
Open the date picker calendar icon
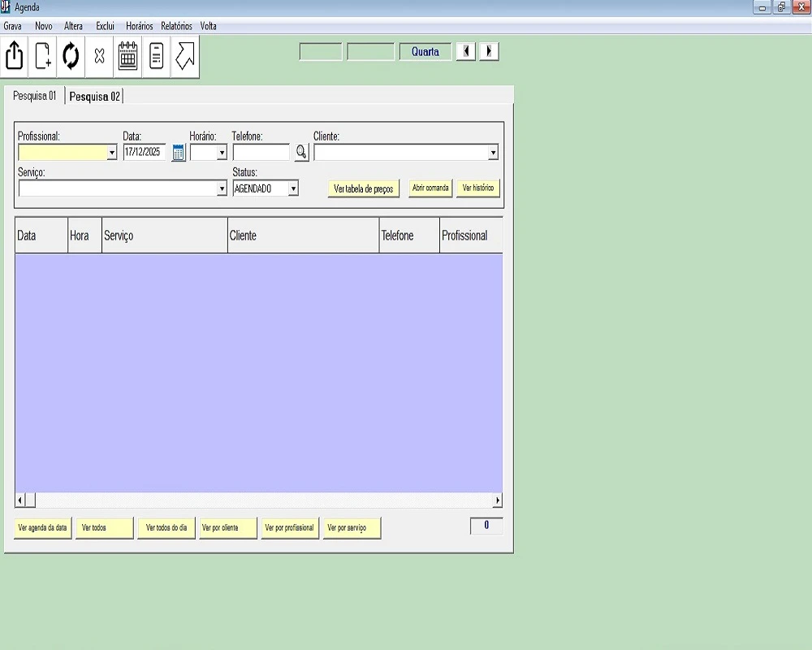tap(179, 153)
